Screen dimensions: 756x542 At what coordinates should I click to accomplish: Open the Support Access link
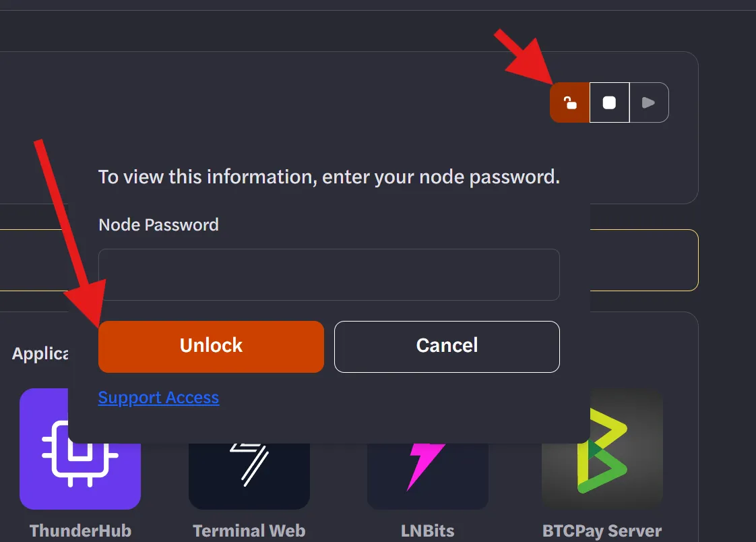point(158,398)
